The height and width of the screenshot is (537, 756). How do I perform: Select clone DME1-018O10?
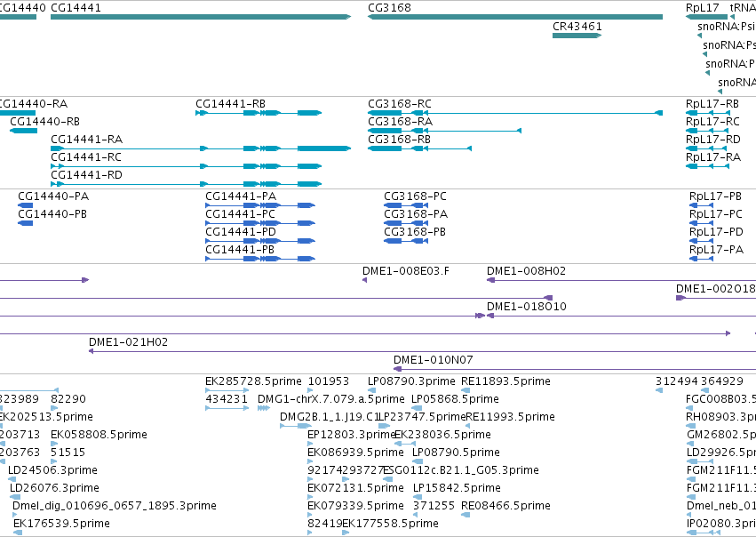622,316
